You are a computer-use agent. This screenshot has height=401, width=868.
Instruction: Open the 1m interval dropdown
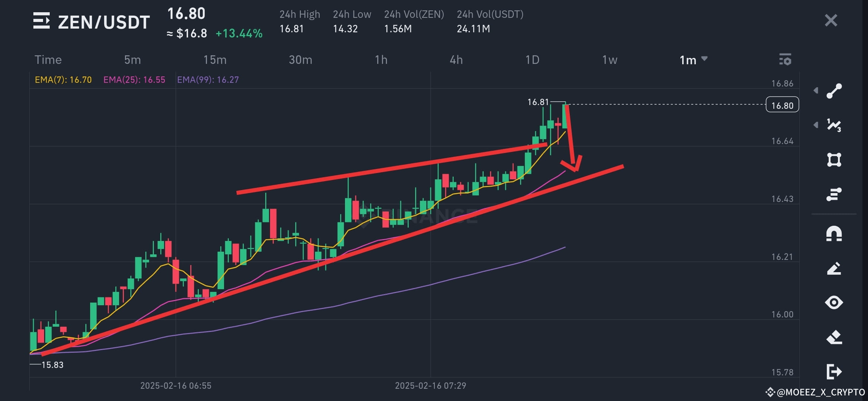click(x=693, y=60)
